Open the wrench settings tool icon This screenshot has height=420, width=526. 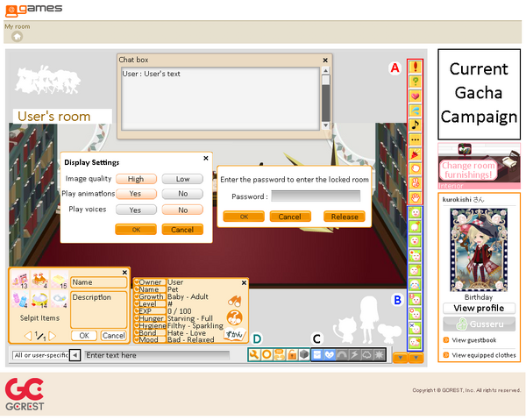point(254,354)
